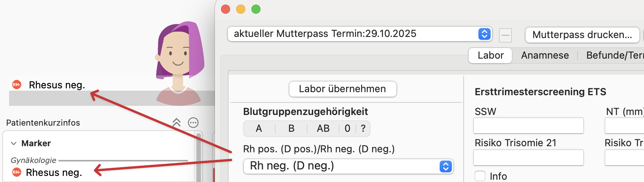644x182 pixels.
Task: Select blood group AB
Action: coord(323,129)
